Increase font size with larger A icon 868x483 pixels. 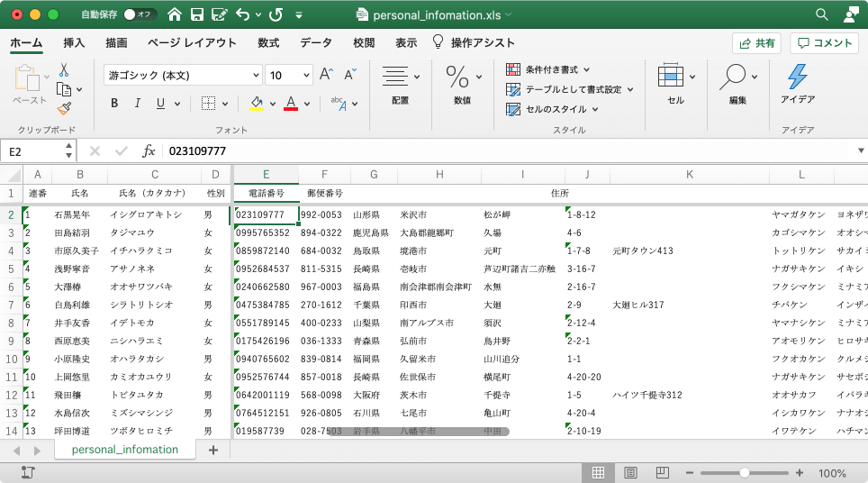pyautogui.click(x=326, y=75)
